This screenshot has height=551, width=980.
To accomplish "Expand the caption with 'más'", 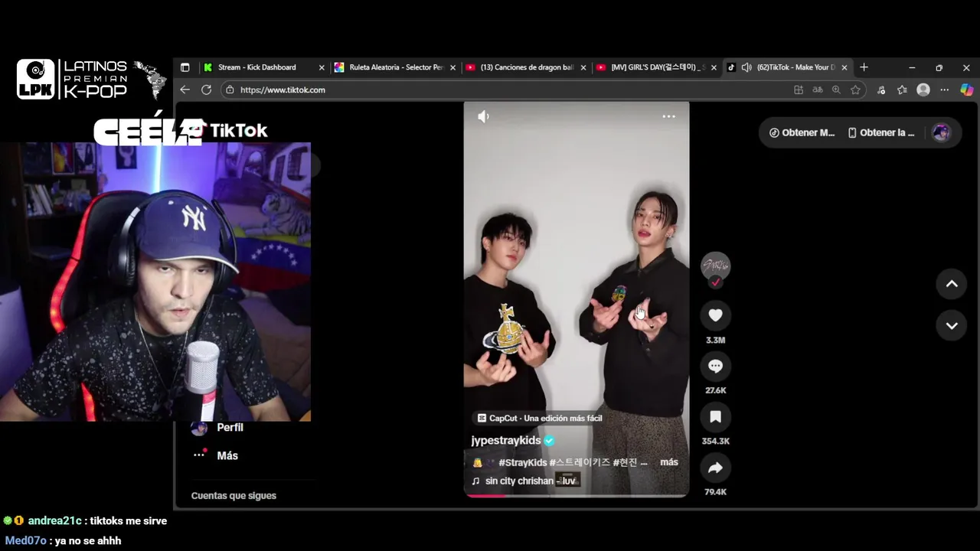I will (669, 462).
